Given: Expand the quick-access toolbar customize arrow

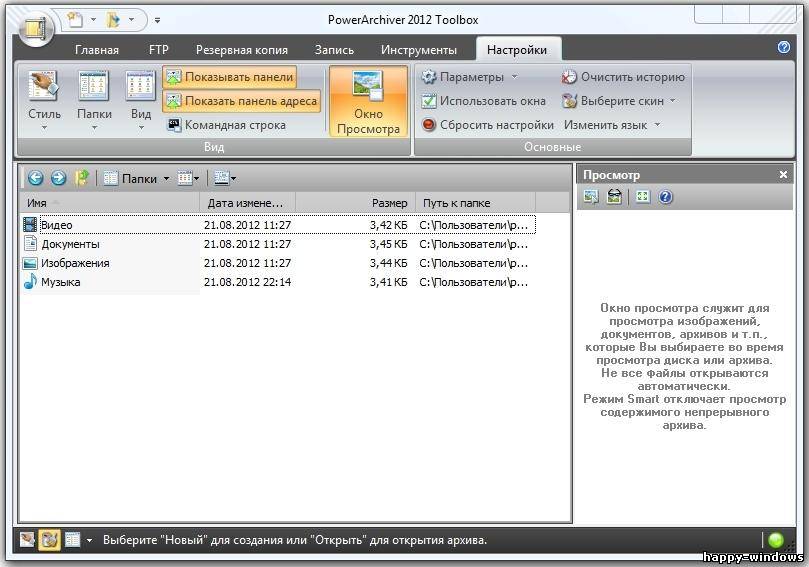Looking at the screenshot, I should [x=157, y=20].
